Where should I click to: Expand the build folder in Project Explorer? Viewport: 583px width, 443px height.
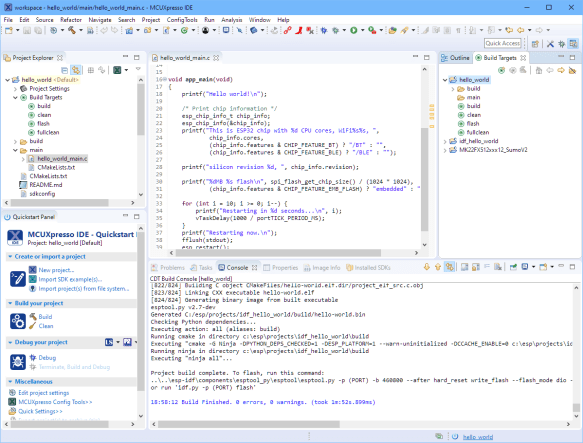pos(15,141)
